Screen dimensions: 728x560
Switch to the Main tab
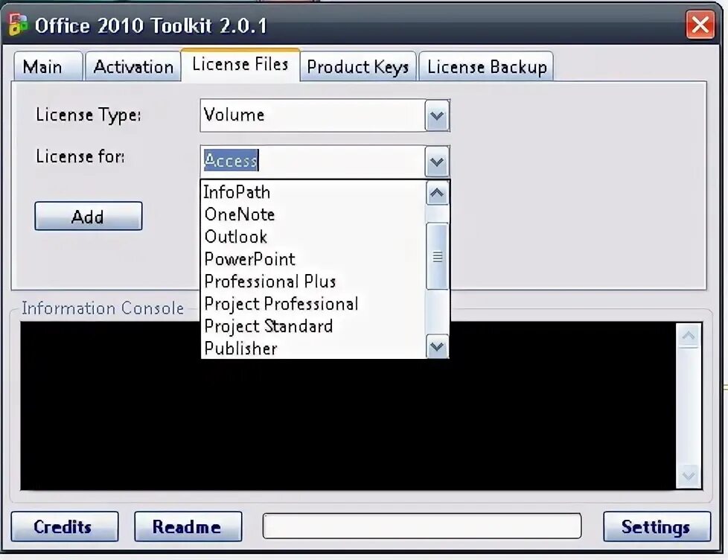(x=47, y=67)
